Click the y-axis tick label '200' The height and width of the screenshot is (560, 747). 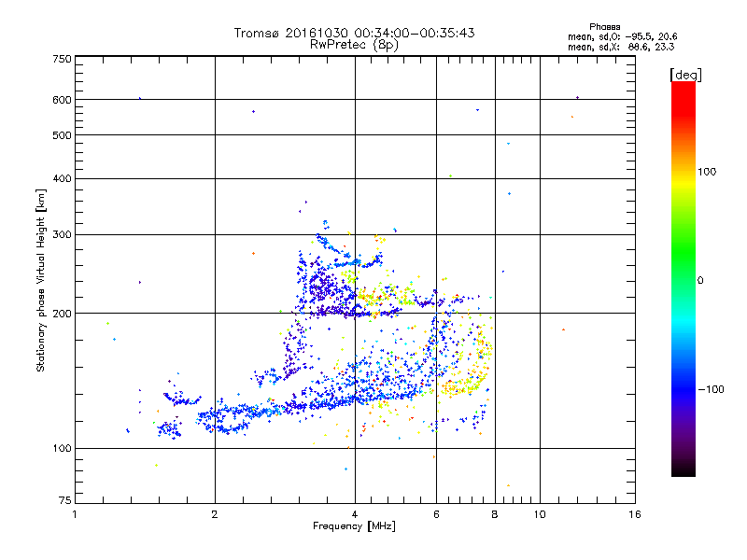pos(63,314)
